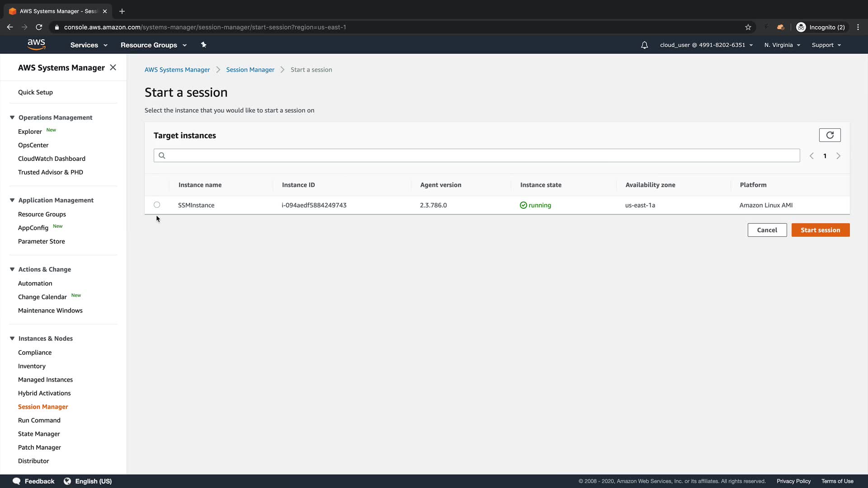Collapse the Operations Management section
This screenshot has height=488, width=868.
click(12, 117)
